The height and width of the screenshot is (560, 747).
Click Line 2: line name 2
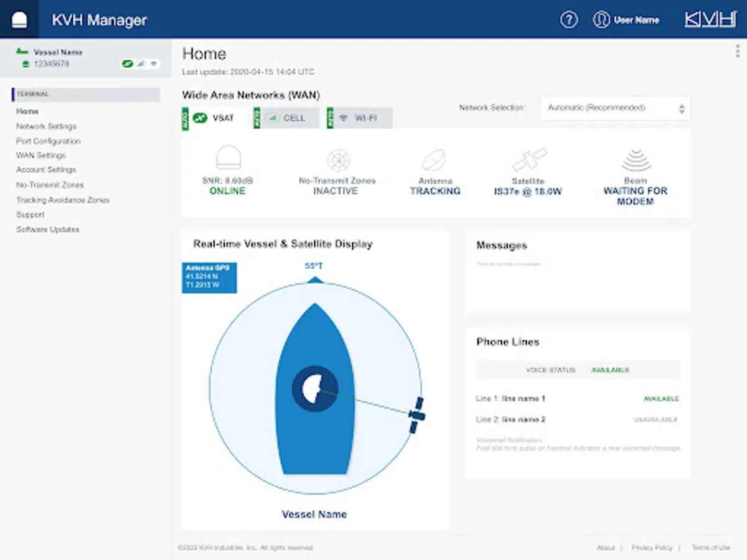511,420
